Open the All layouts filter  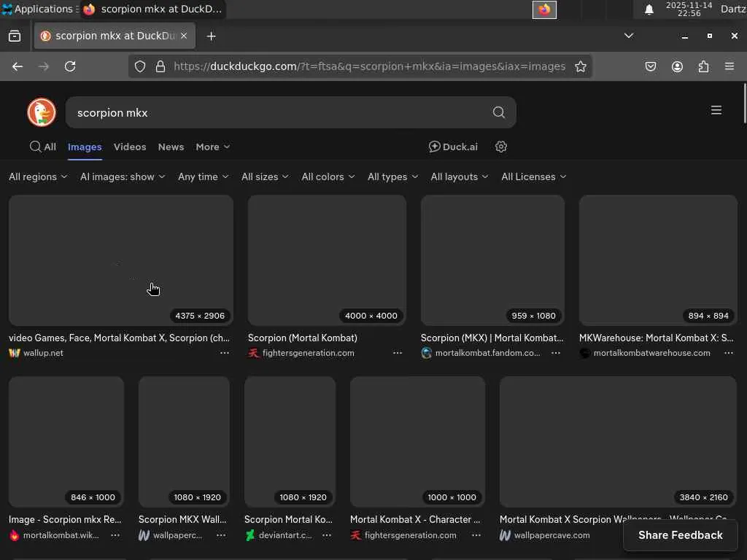pos(460,176)
